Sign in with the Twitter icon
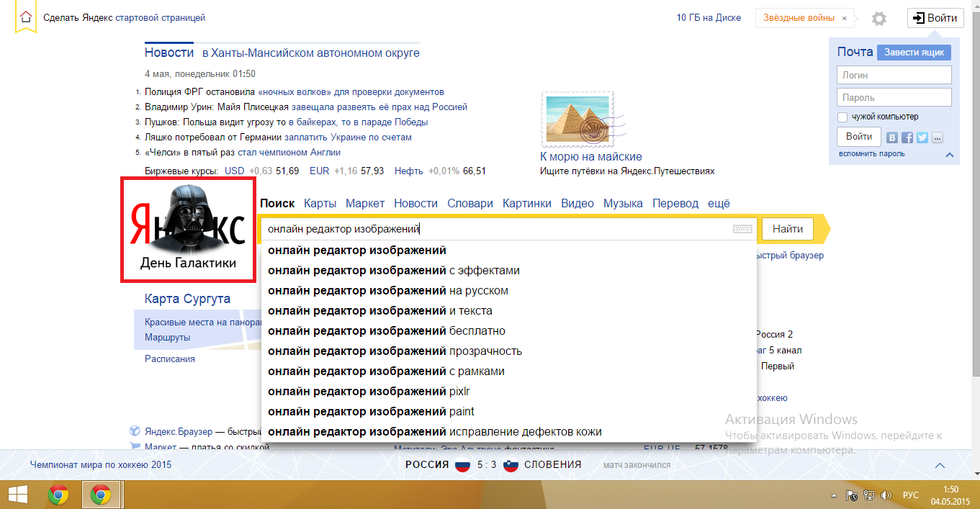 pyautogui.click(x=922, y=138)
